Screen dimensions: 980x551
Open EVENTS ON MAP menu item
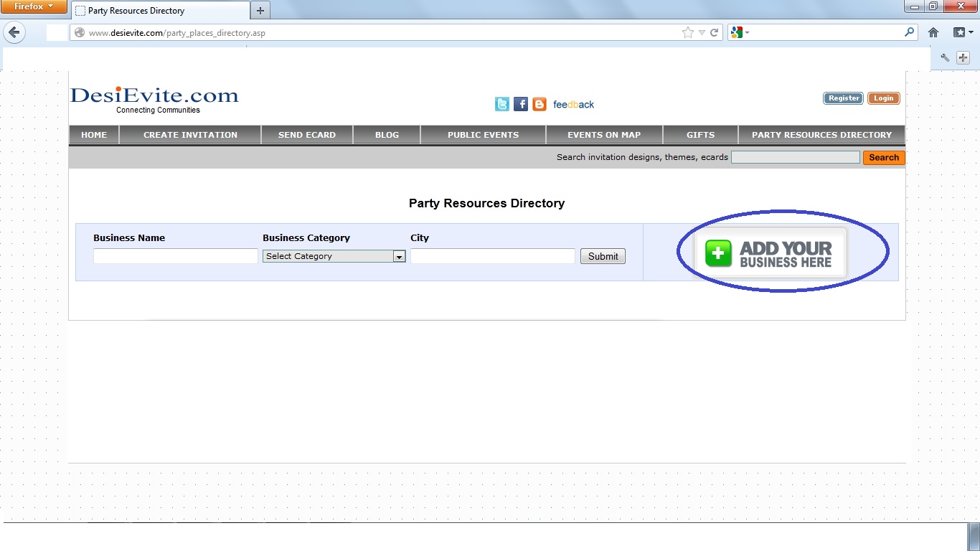604,135
